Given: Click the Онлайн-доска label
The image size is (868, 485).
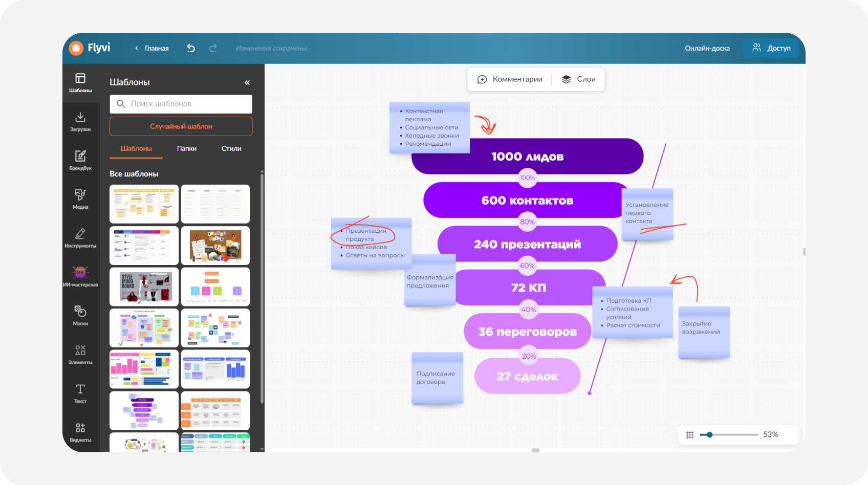Looking at the screenshot, I should (707, 48).
